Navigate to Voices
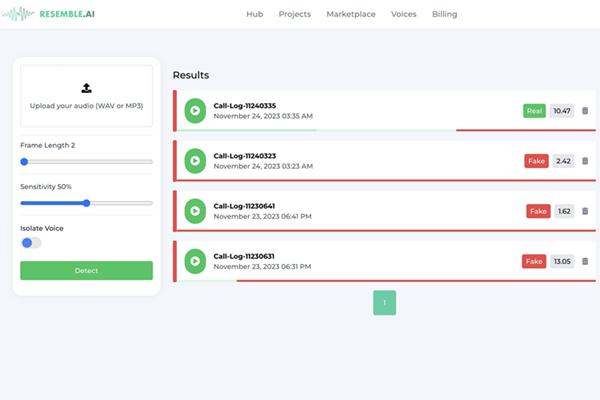The image size is (600, 400). point(404,15)
